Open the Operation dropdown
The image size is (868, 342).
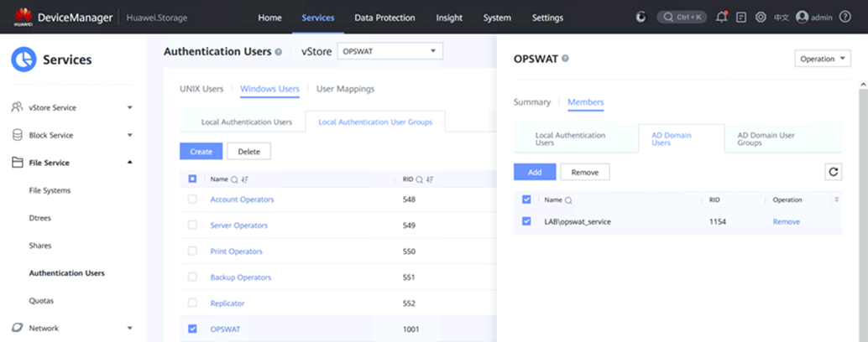[822, 59]
